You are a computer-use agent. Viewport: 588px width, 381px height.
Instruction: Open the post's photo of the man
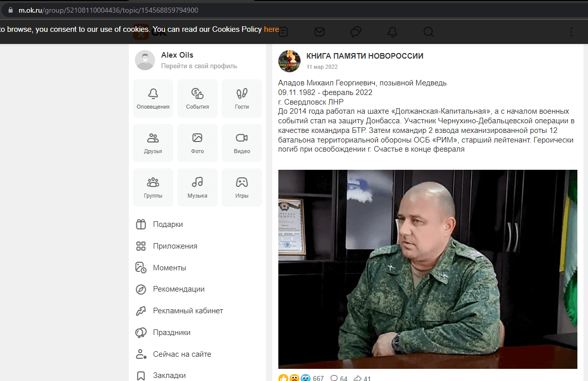click(427, 269)
